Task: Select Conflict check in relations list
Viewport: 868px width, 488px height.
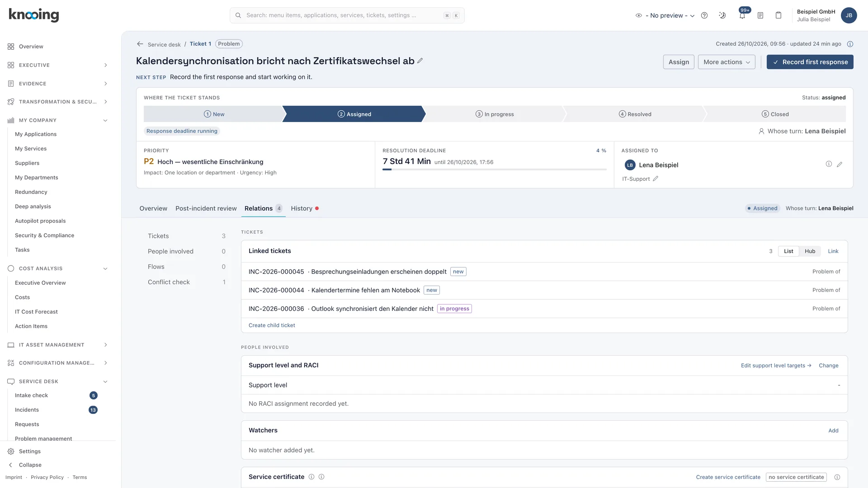Action: (186, 282)
